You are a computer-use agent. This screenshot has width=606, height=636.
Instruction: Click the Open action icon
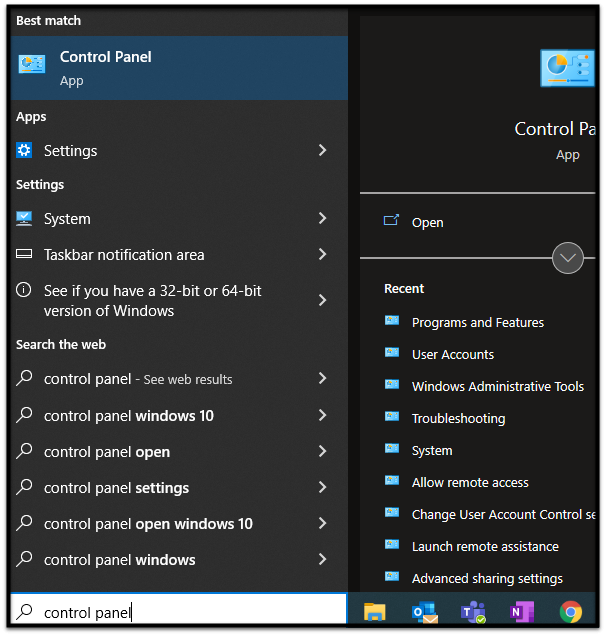[391, 220]
